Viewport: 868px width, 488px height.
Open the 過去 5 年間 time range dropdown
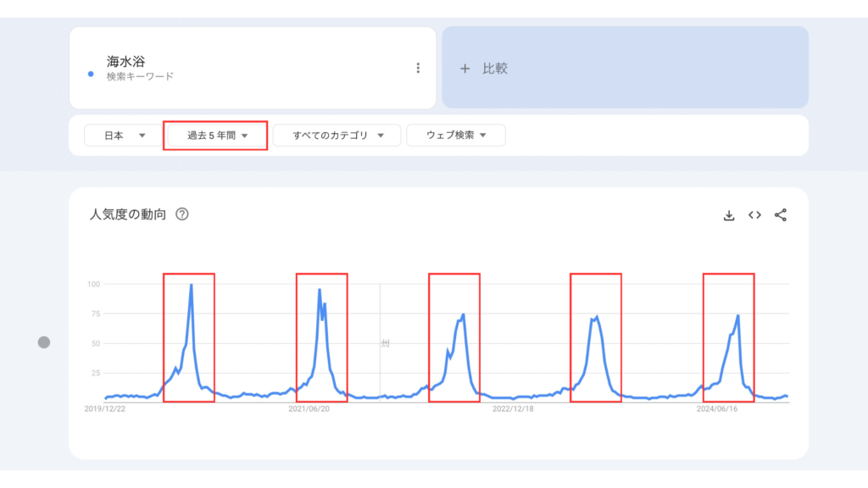pos(217,136)
